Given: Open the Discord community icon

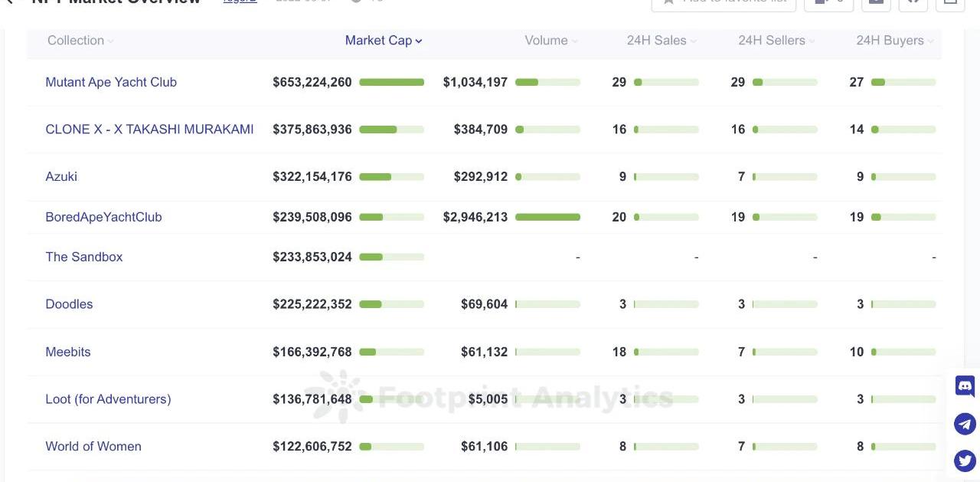Looking at the screenshot, I should pos(965,386).
